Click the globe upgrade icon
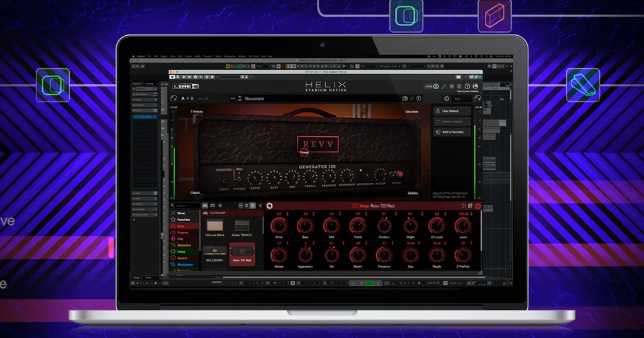The image size is (644, 338). point(475,86)
